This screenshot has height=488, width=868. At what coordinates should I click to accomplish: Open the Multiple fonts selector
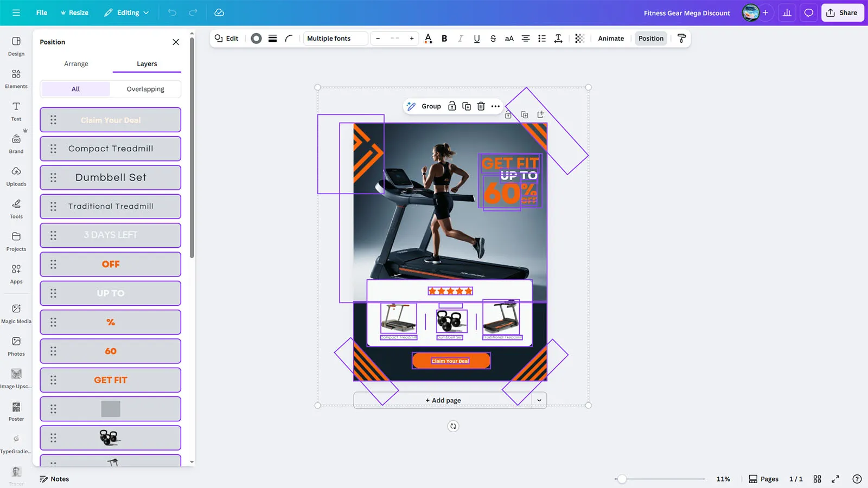pos(335,38)
